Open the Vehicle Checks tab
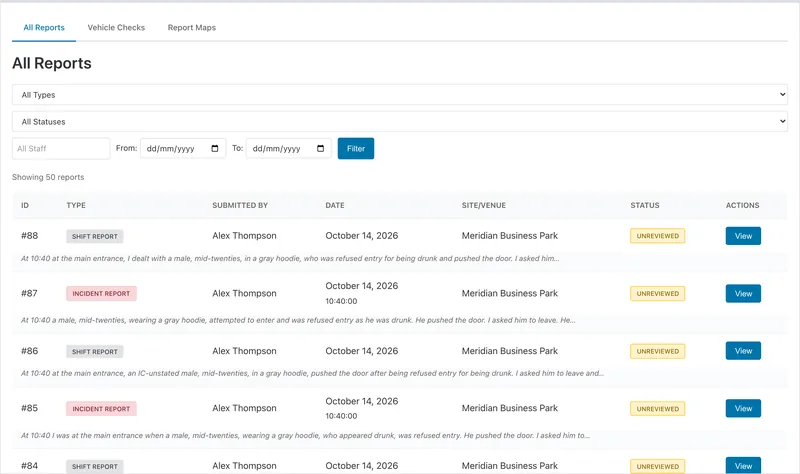800x474 pixels. (x=116, y=28)
